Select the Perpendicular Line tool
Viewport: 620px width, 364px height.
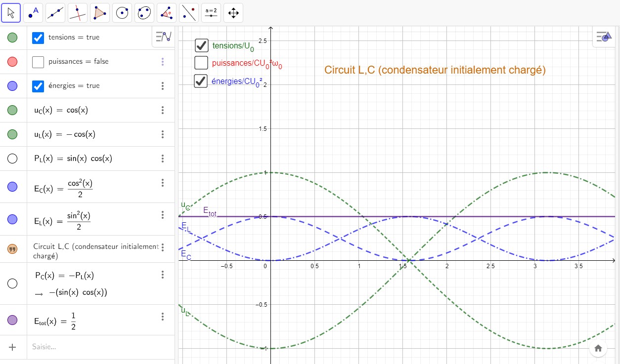(78, 13)
